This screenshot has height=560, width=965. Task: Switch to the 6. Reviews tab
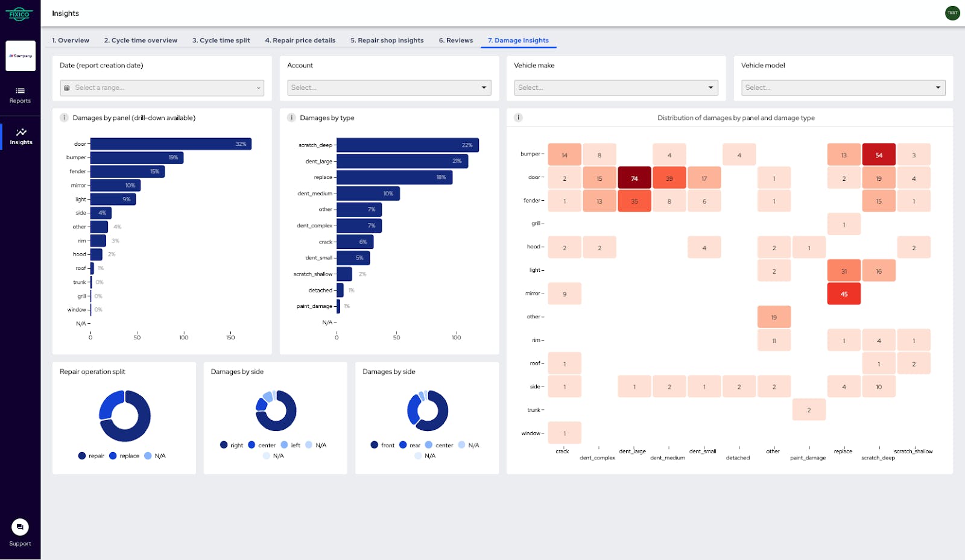pos(456,40)
